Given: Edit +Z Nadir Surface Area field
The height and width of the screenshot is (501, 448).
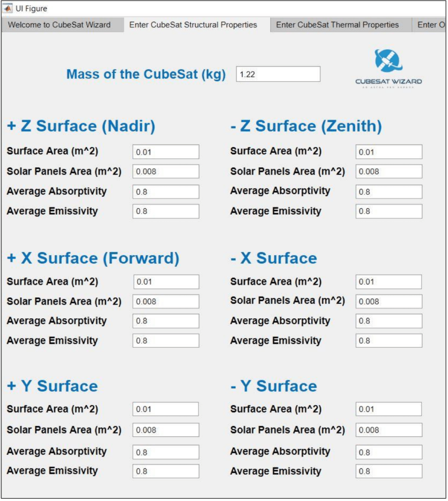Looking at the screenshot, I should (166, 152).
